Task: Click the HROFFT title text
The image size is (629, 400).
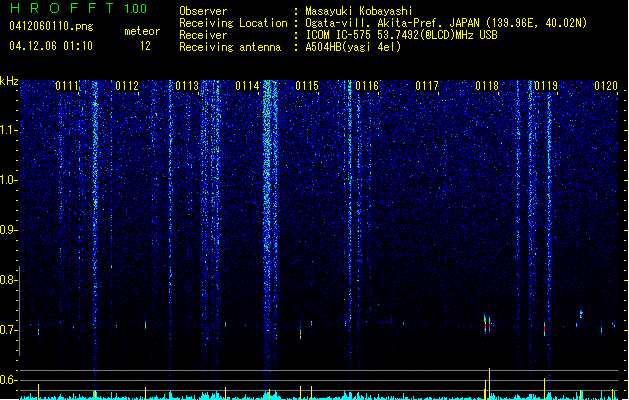Action: click(62, 8)
